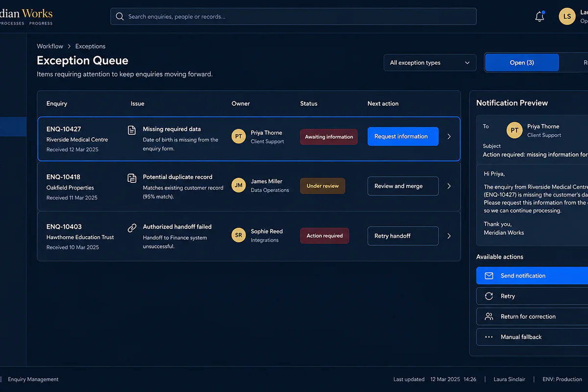Click the Authorized handoff failed issue title
The height and width of the screenshot is (392, 588).
pos(177,227)
